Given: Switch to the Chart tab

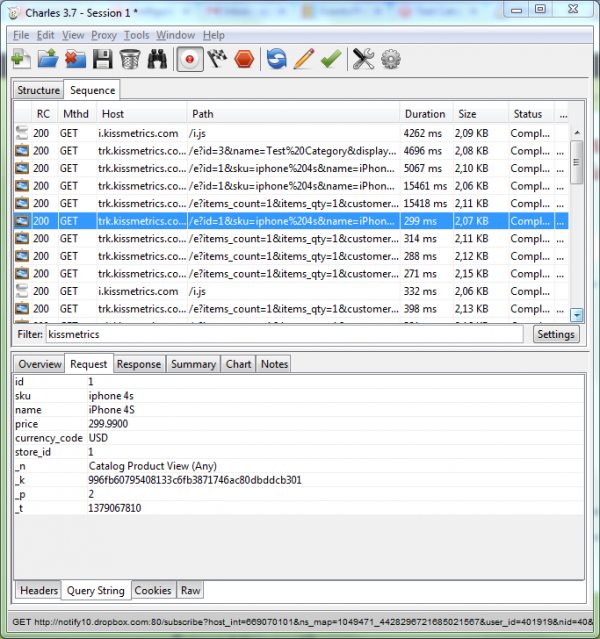Looking at the screenshot, I should [238, 364].
